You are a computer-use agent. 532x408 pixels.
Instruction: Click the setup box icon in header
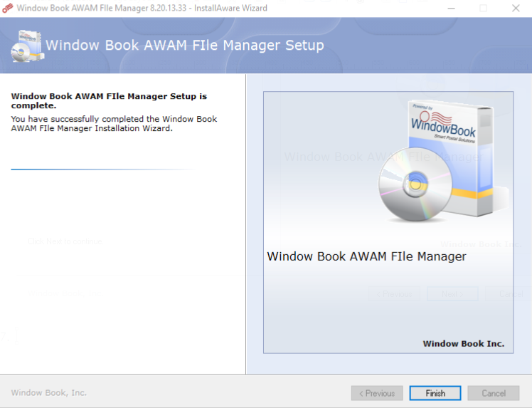(27, 46)
